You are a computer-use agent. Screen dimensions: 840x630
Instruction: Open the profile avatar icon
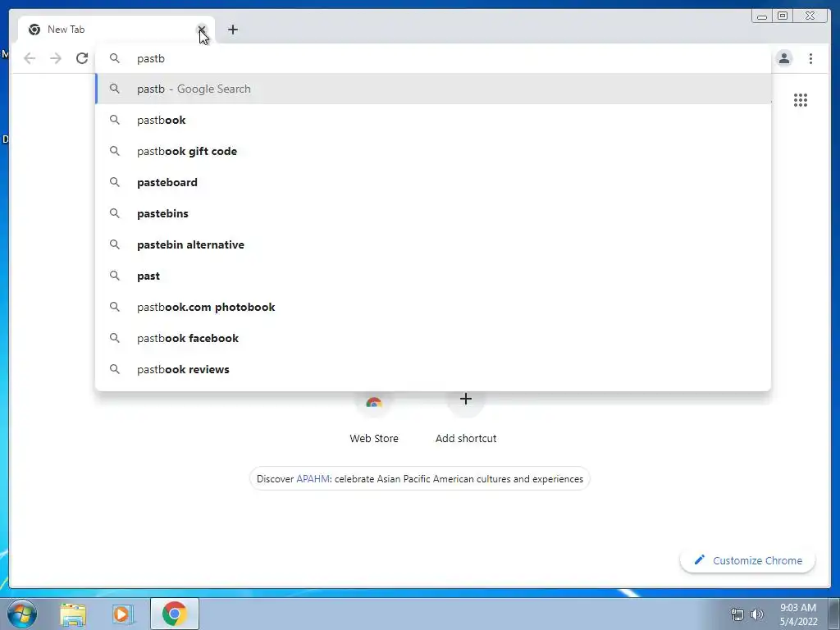[x=783, y=58]
